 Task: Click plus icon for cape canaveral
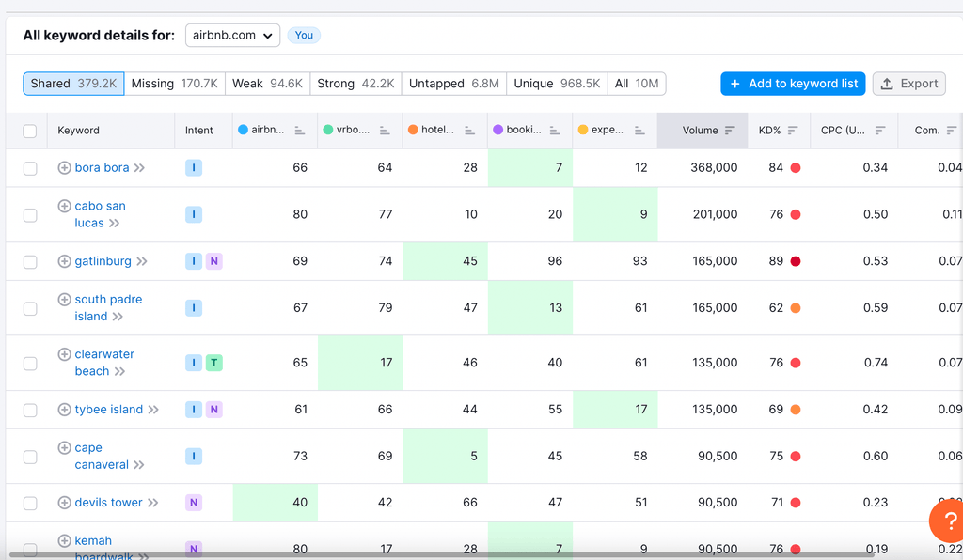[65, 448]
